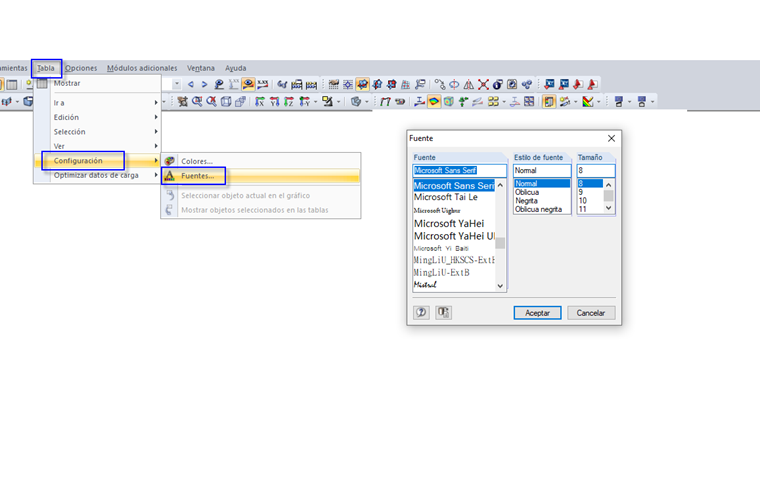Screen dimensions: 760x500
Task: Expand dropdown beside the rightmost toolbar icon
Action: coord(652,102)
